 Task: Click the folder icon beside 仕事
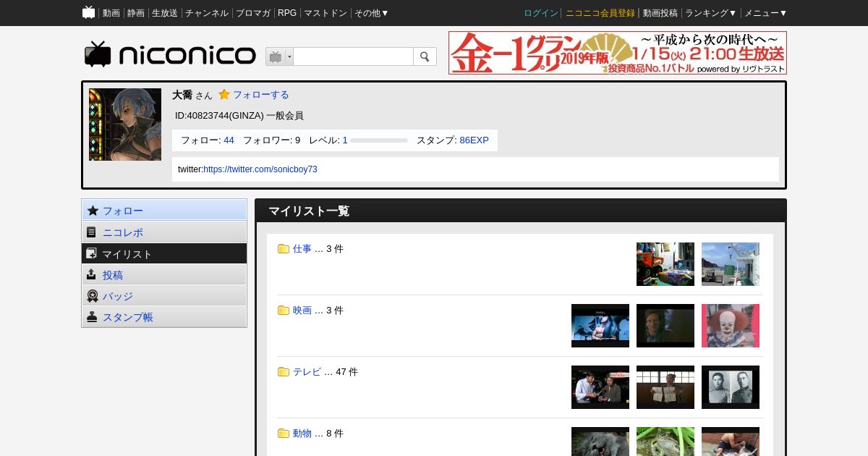coord(284,249)
